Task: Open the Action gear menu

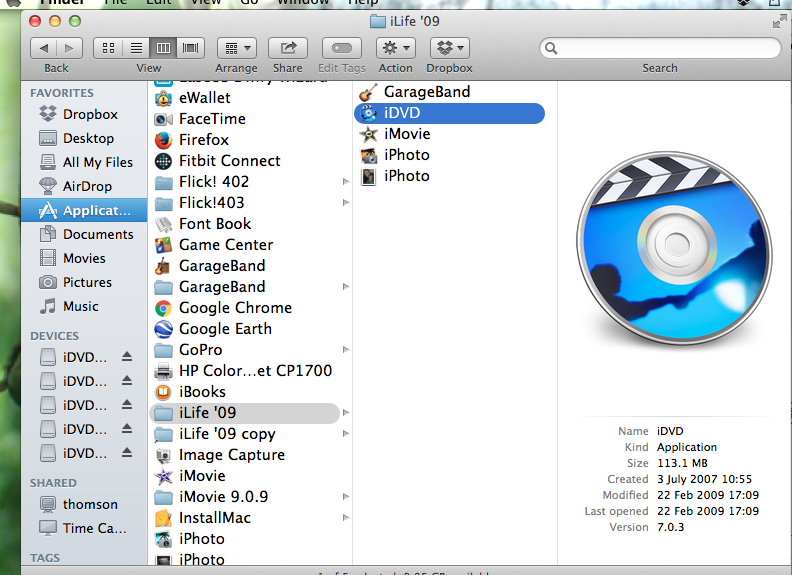Action: (395, 48)
